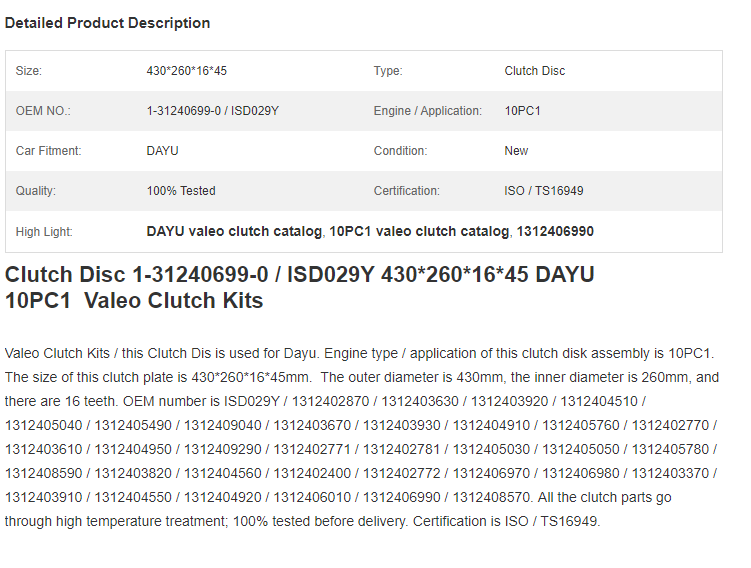
Task: Select the 'Condition:' label
Action: [400, 151]
